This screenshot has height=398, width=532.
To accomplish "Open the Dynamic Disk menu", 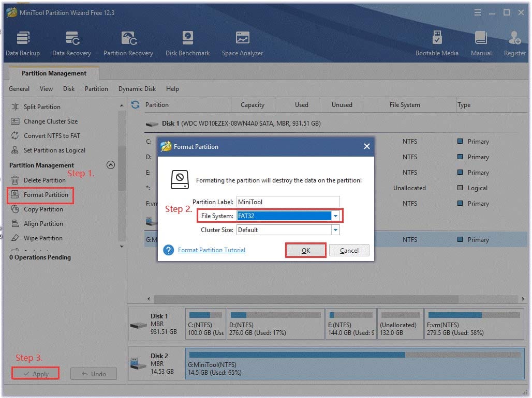I will coord(137,89).
